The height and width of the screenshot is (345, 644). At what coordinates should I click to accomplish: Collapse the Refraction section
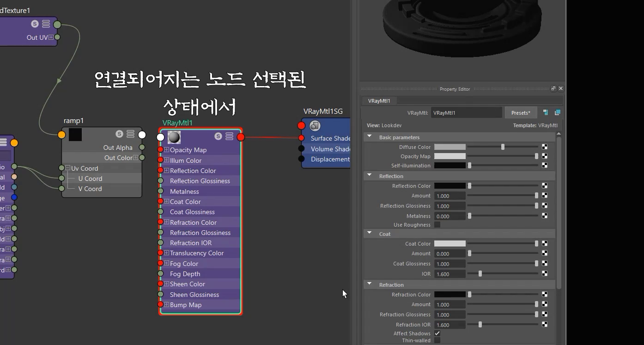tap(370, 284)
